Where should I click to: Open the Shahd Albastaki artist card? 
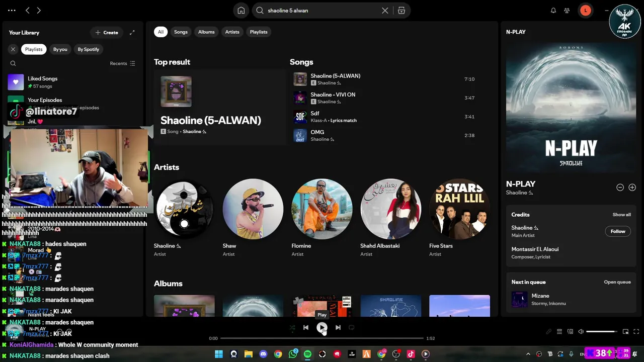390,219
